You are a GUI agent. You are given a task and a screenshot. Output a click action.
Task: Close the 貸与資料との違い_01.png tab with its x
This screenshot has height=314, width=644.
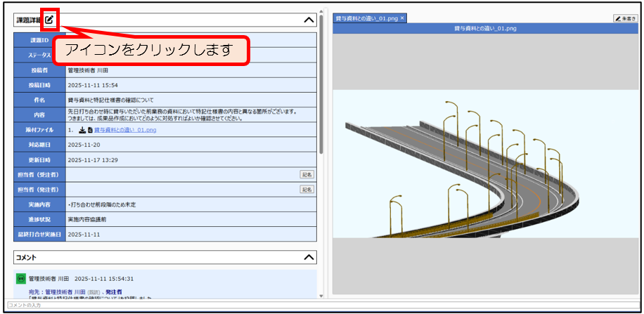(x=402, y=18)
